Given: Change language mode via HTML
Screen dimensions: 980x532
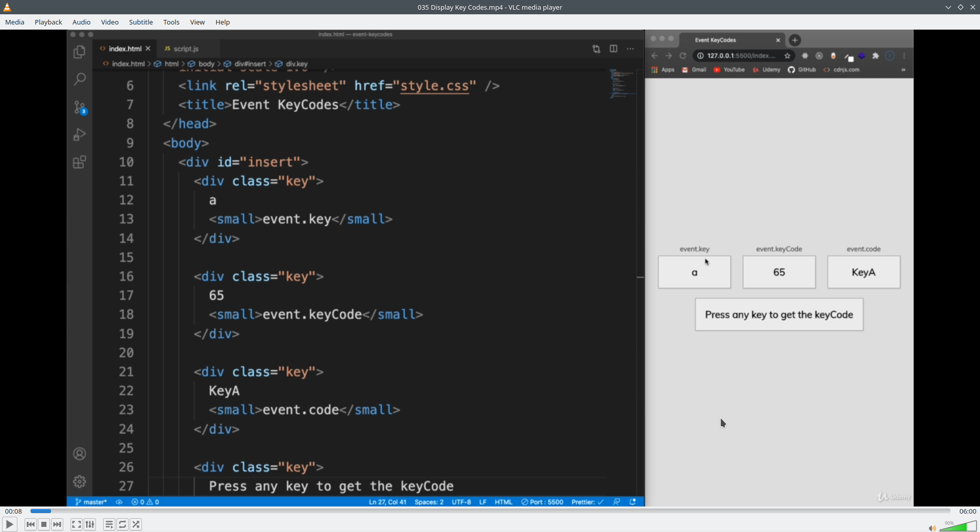Looking at the screenshot, I should (x=504, y=502).
